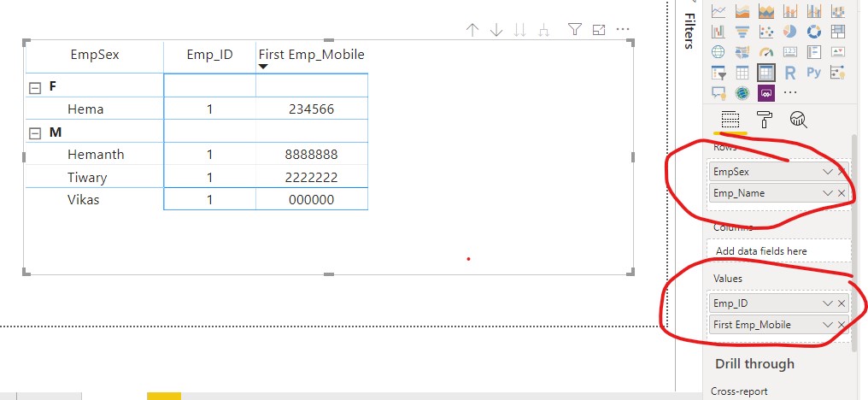Image resolution: width=868 pixels, height=400 pixels.
Task: Select Line and clustered column chart visualization
Action: point(813,11)
